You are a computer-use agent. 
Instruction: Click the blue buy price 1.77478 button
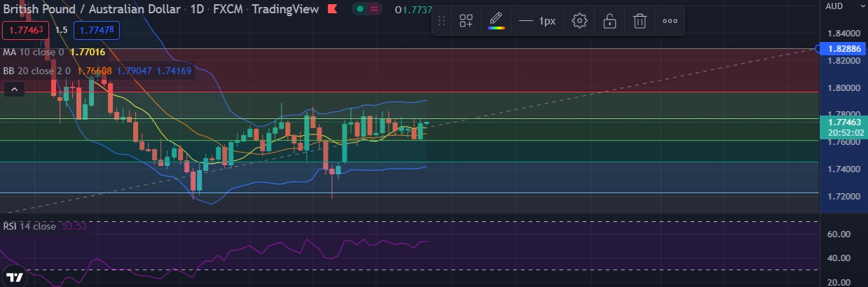[x=98, y=30]
